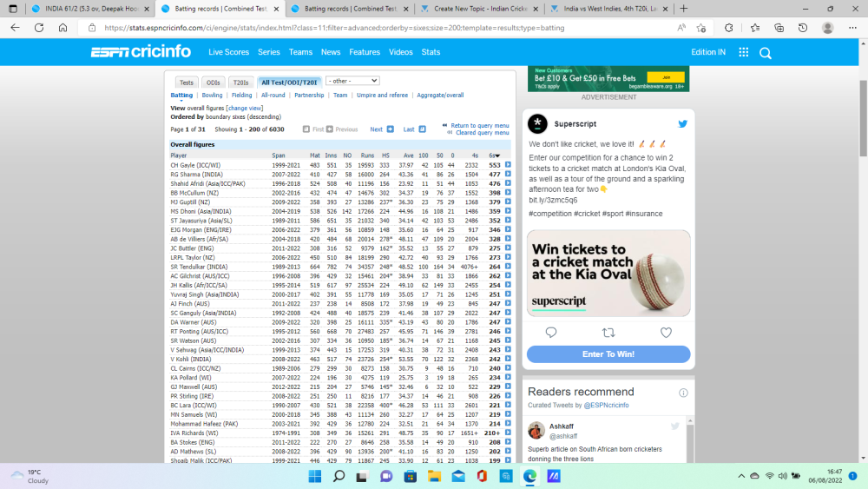Switch to INDIA 61/2 browser tab

point(90,9)
